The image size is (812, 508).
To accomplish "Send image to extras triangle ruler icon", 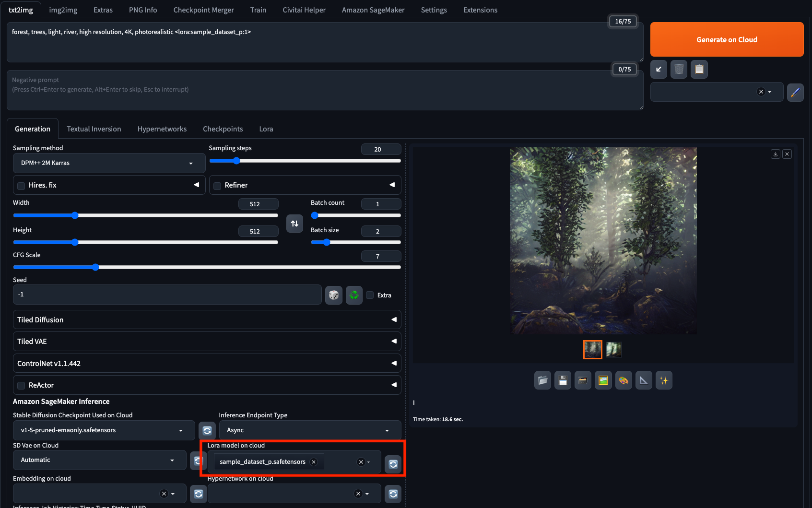I will [x=644, y=380].
